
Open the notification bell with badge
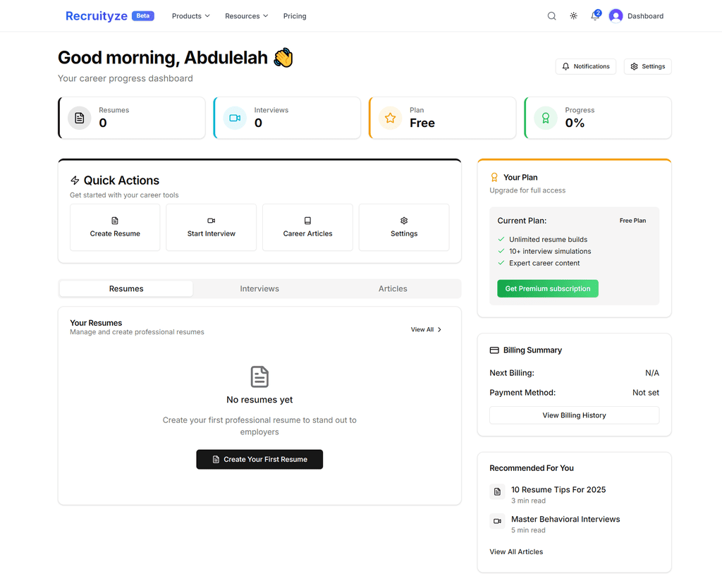pyautogui.click(x=595, y=16)
